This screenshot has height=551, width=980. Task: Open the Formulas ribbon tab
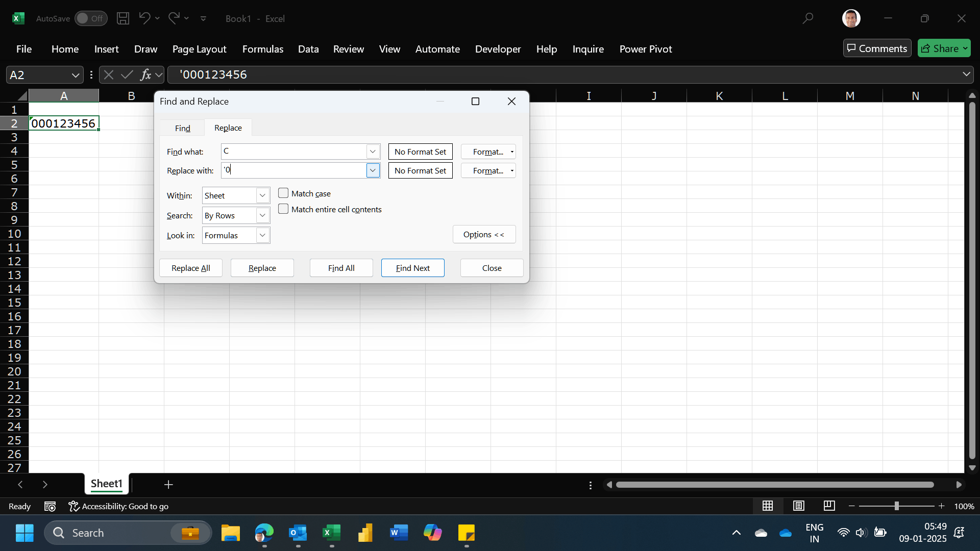pos(262,49)
